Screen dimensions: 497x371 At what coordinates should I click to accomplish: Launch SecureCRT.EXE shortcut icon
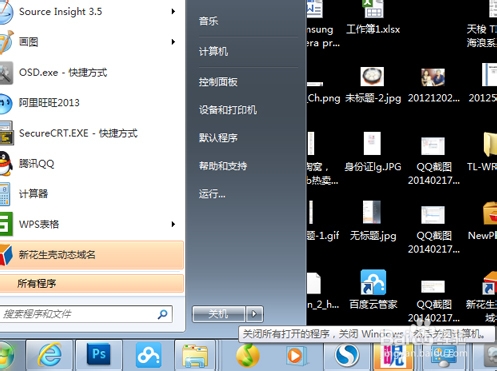6,133
